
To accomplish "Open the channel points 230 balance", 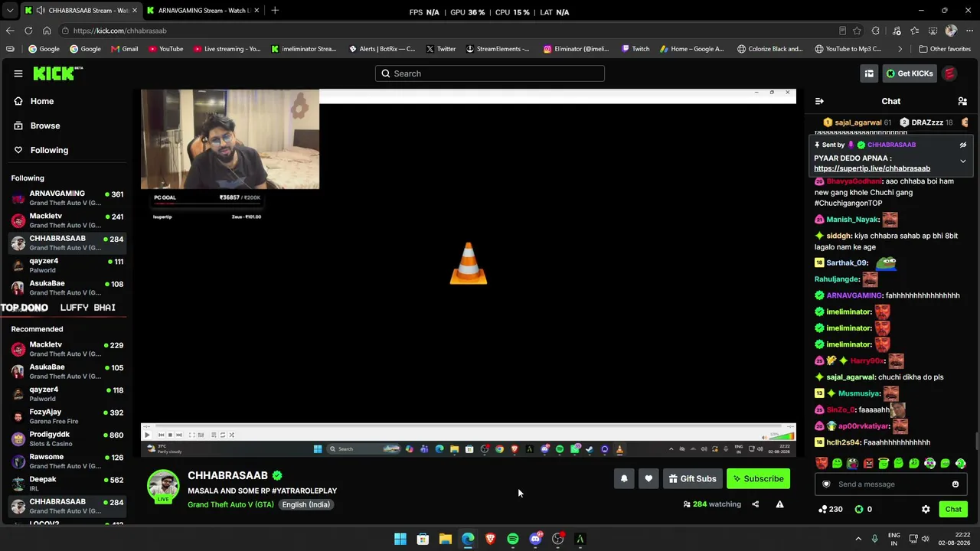I will [x=830, y=509].
